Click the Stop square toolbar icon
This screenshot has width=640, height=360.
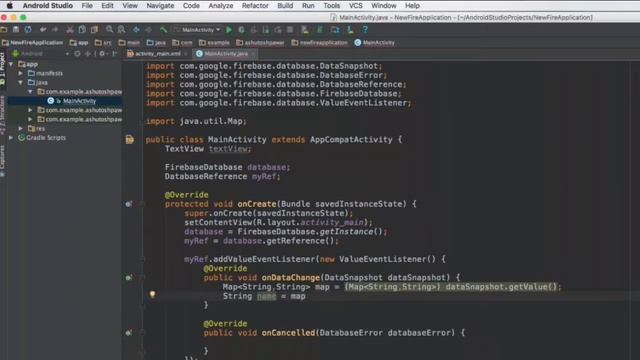[x=290, y=29]
